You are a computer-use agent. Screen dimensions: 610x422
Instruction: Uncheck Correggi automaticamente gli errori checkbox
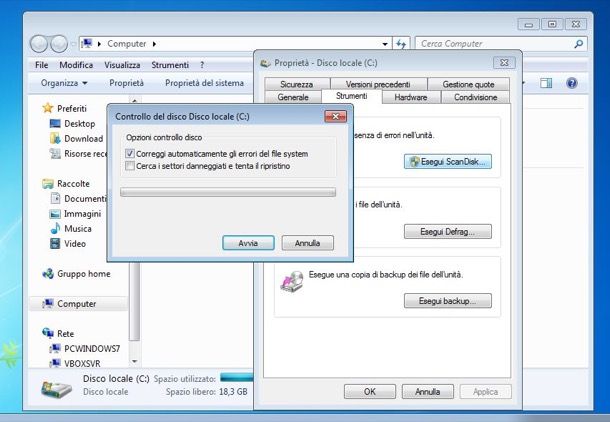pos(130,154)
